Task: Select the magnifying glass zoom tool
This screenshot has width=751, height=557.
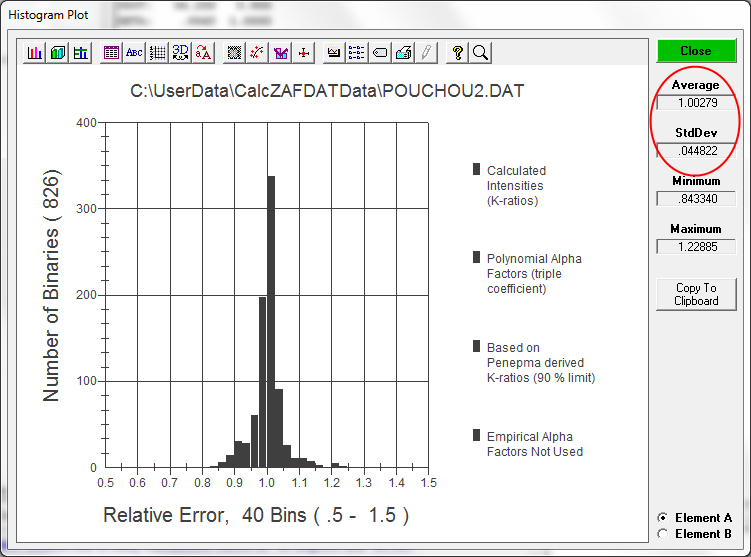Action: point(479,52)
